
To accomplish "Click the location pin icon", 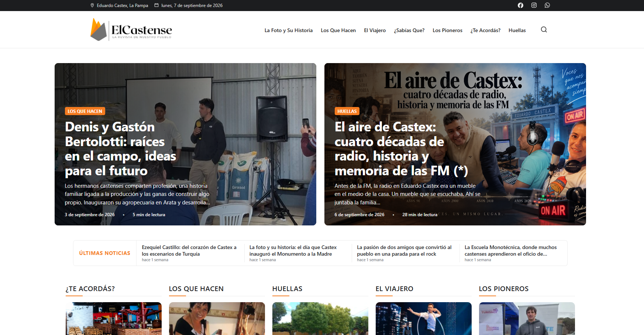I will pyautogui.click(x=92, y=5).
